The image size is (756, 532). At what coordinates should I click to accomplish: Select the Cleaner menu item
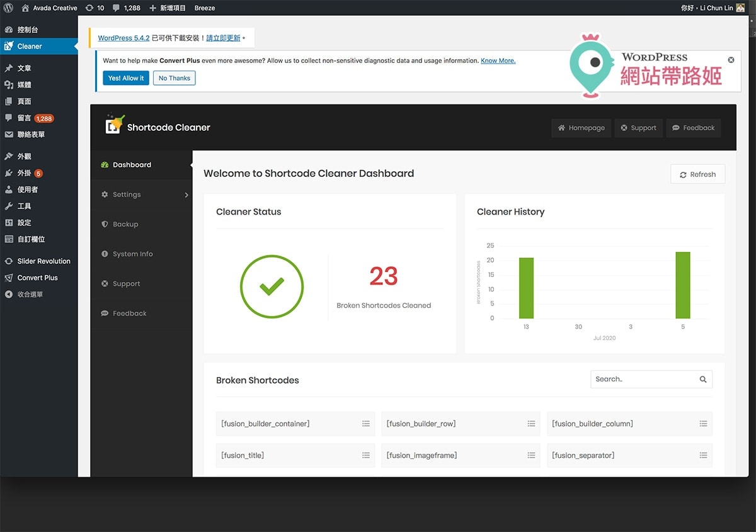pyautogui.click(x=39, y=46)
